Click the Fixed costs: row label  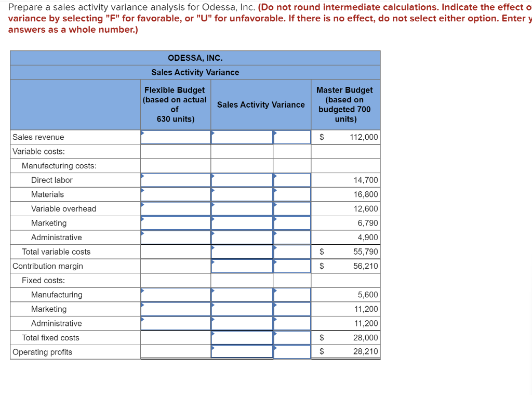44,281
